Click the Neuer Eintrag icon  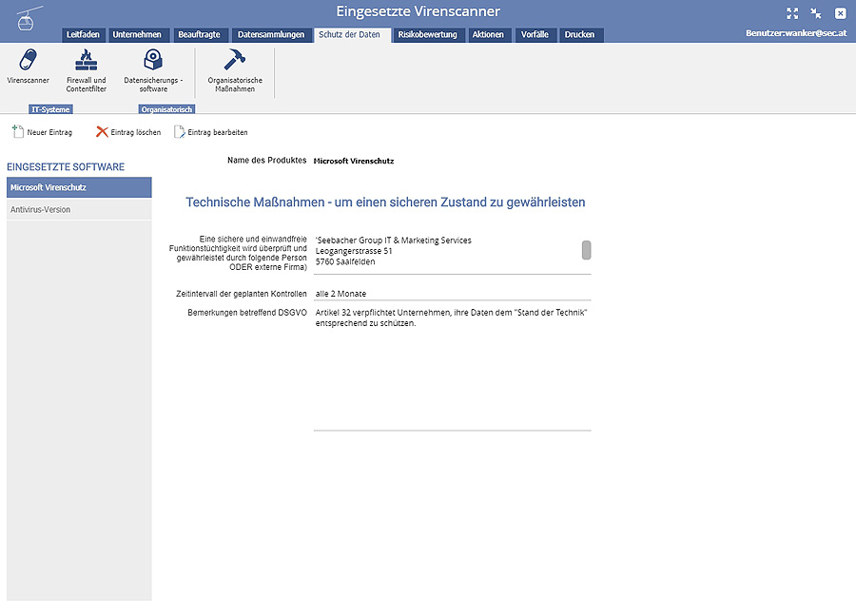pyautogui.click(x=18, y=132)
